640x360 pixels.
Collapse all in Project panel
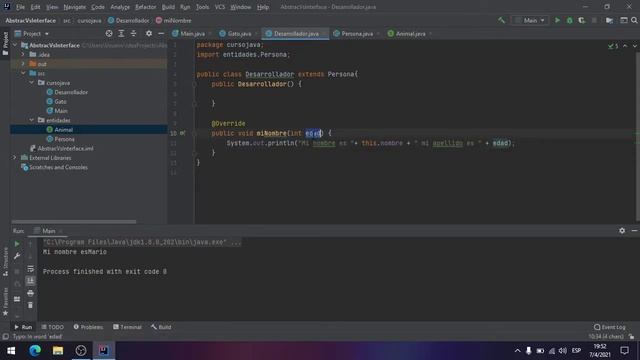[133, 33]
